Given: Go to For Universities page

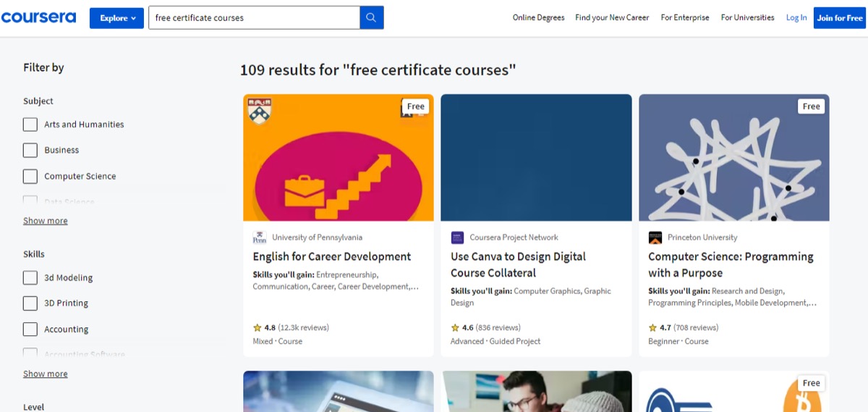Looking at the screenshot, I should pos(747,17).
